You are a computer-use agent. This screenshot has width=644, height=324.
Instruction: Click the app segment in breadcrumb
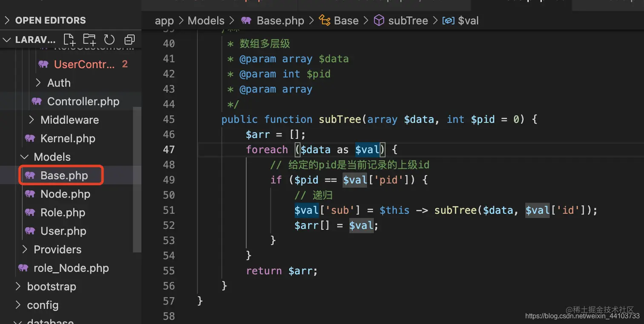click(x=164, y=20)
